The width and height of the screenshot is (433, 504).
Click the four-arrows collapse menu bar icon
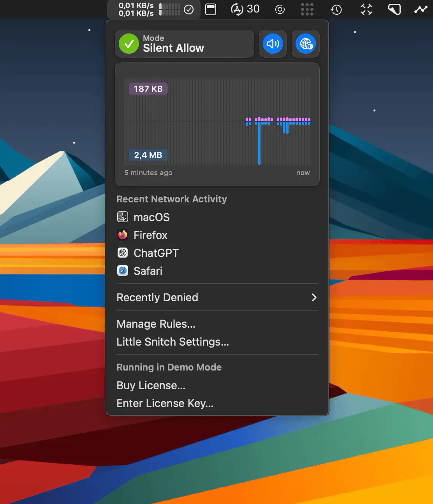[x=366, y=9]
